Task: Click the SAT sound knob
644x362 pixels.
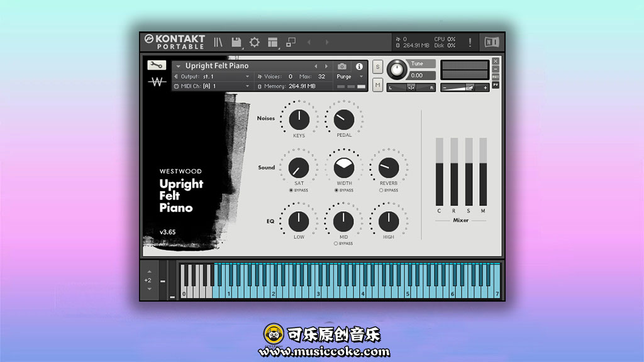Action: coord(299,168)
